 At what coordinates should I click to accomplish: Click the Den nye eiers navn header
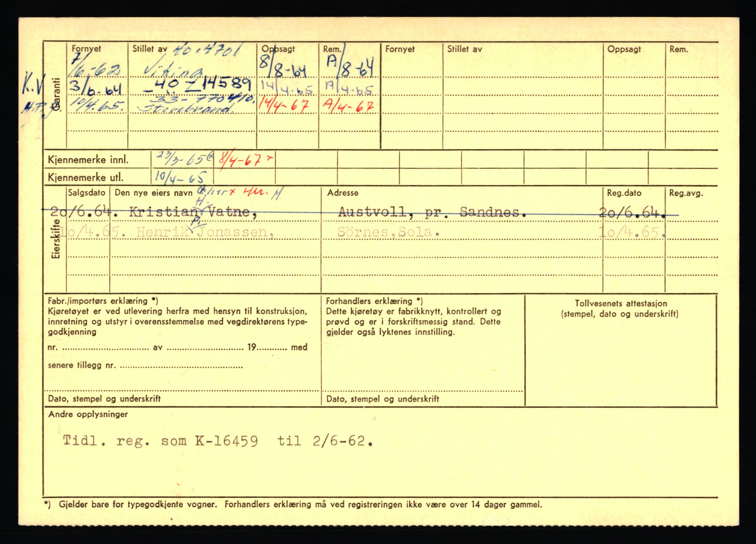pyautogui.click(x=154, y=193)
